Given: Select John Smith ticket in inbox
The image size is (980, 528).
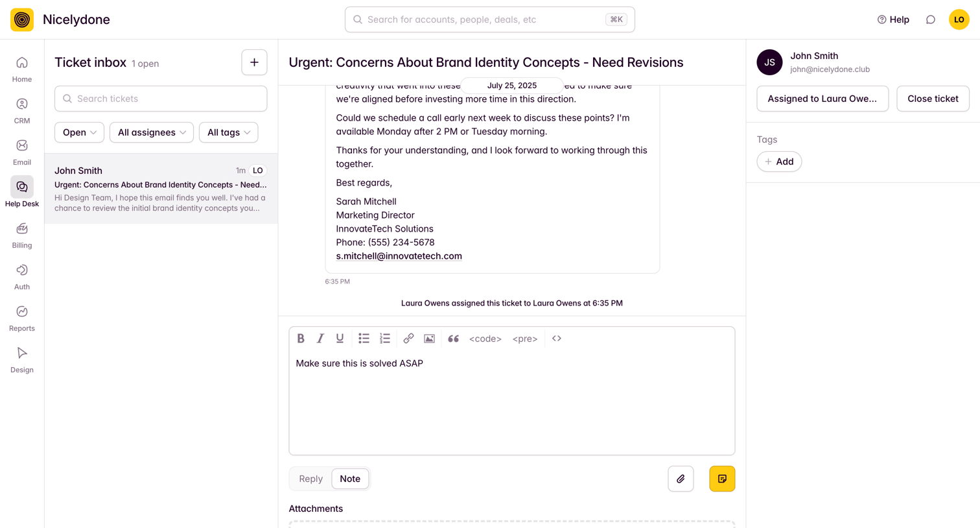Looking at the screenshot, I should pos(161,189).
